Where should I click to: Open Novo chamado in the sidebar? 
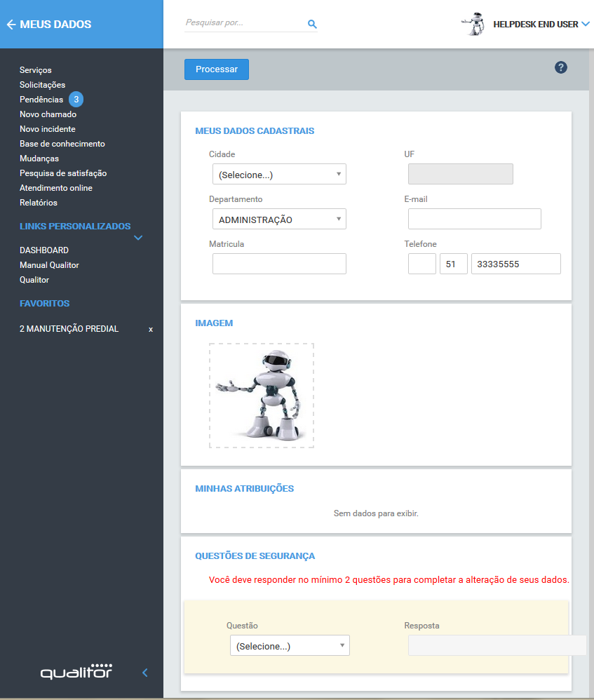[x=48, y=114]
